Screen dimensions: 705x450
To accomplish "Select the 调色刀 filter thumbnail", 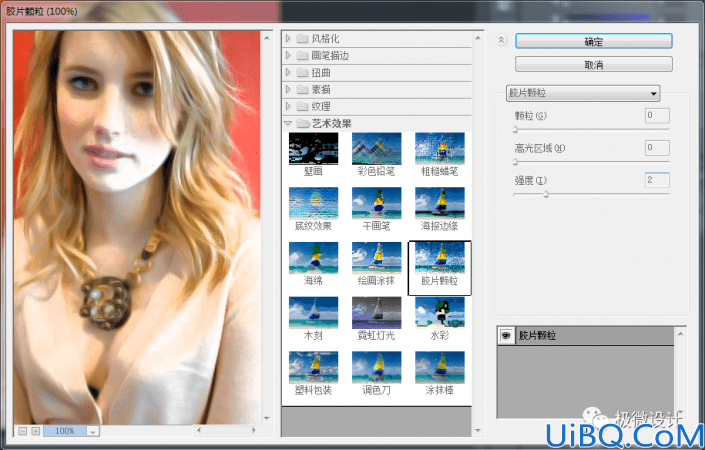I will pos(376,367).
